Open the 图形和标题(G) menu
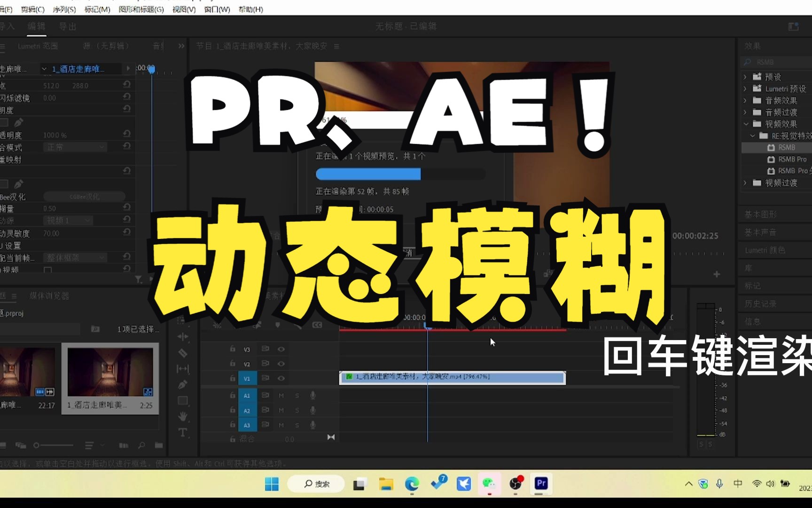Viewport: 812px width, 508px height. coord(141,9)
